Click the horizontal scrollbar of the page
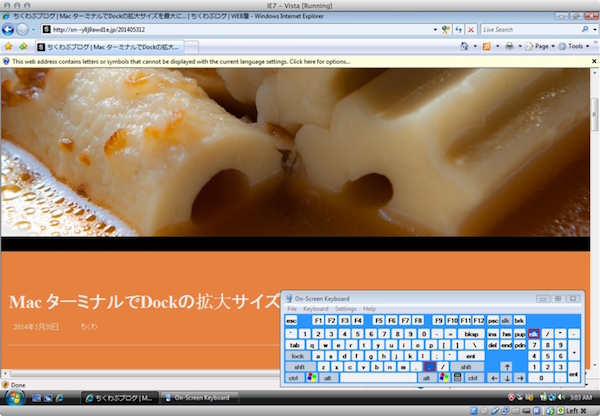Screen dimensions: 600x416 point(145,373)
